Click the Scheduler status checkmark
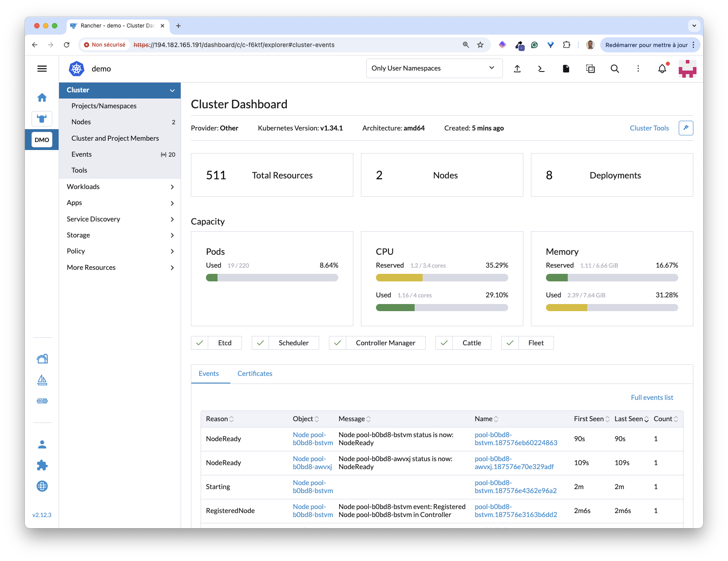This screenshot has height=561, width=728. [261, 343]
